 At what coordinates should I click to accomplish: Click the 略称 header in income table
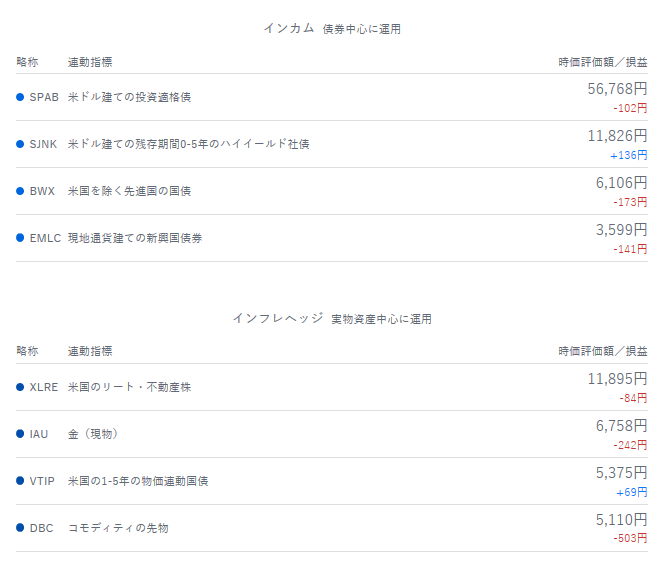tap(27, 62)
